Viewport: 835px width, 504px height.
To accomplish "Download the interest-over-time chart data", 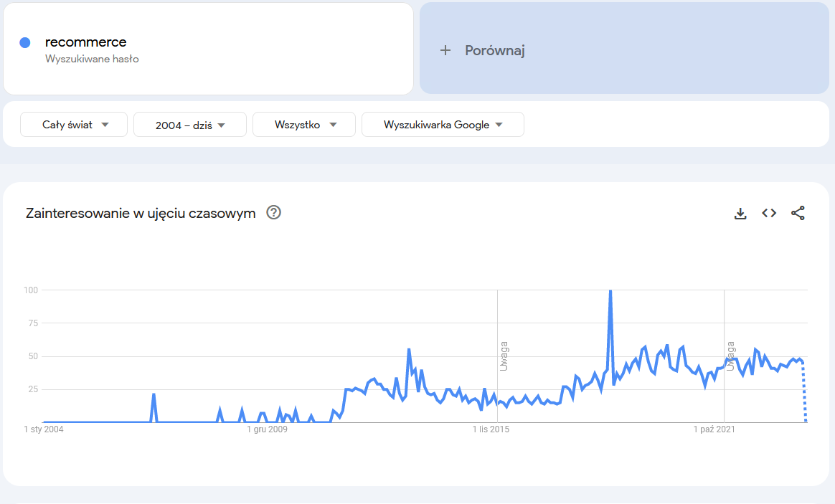I will (740, 213).
